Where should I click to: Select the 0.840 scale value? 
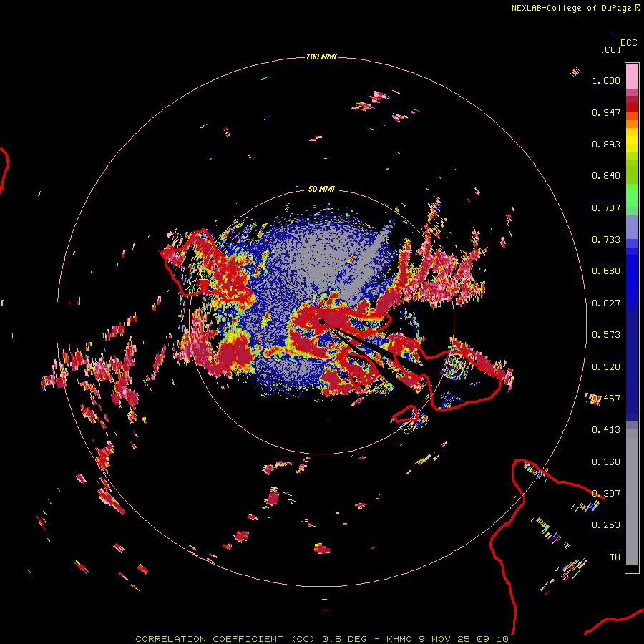606,176
